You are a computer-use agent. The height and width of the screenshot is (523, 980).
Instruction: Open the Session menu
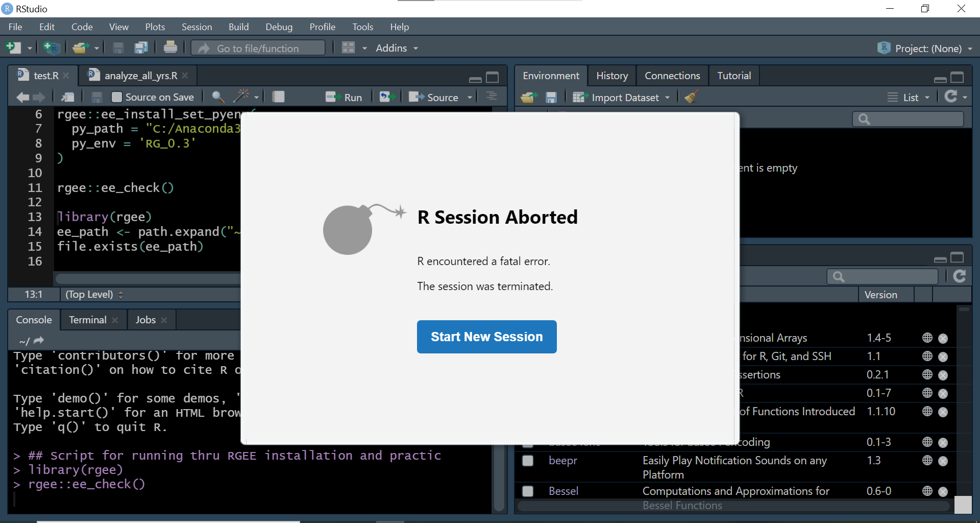tap(197, 27)
